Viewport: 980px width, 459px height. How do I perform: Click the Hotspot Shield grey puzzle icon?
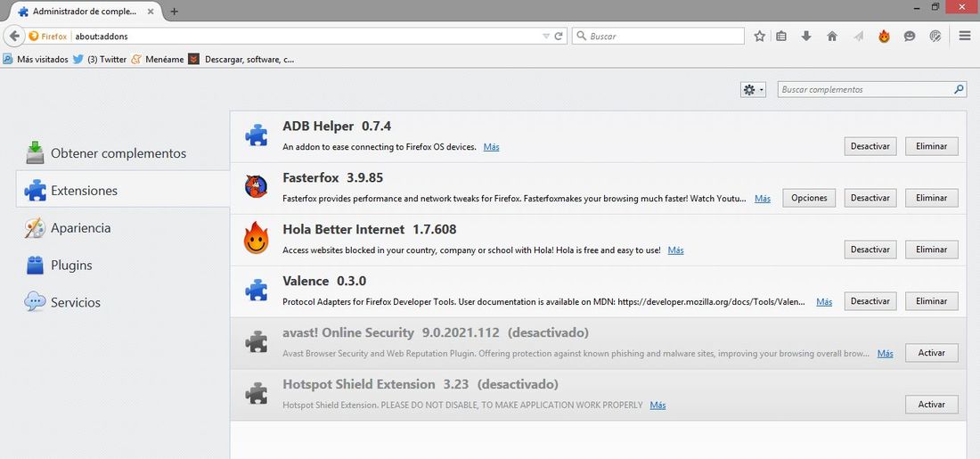pyautogui.click(x=257, y=394)
